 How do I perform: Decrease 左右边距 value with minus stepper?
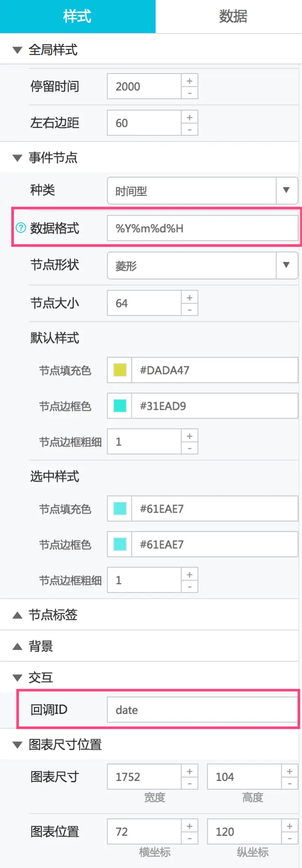pos(189,129)
